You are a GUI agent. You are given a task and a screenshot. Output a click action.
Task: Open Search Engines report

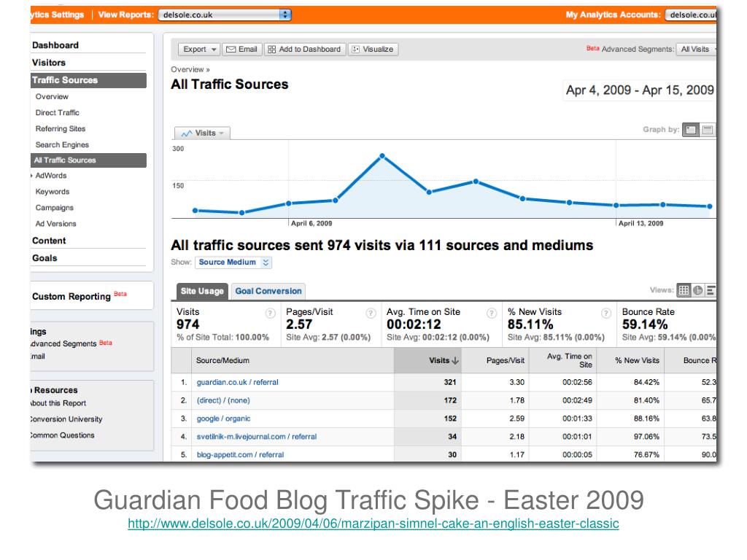tap(62, 145)
